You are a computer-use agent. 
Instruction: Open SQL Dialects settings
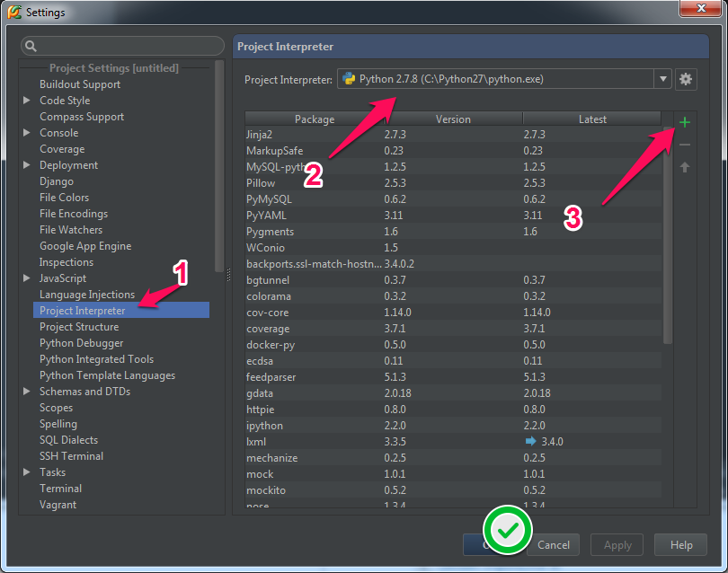click(68, 440)
